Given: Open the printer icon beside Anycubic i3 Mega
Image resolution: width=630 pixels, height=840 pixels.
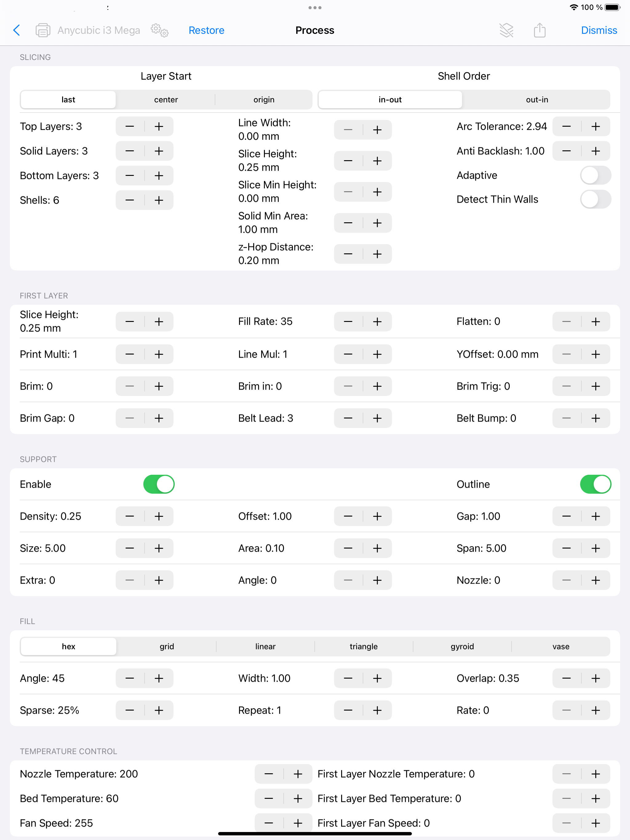Looking at the screenshot, I should point(42,30).
